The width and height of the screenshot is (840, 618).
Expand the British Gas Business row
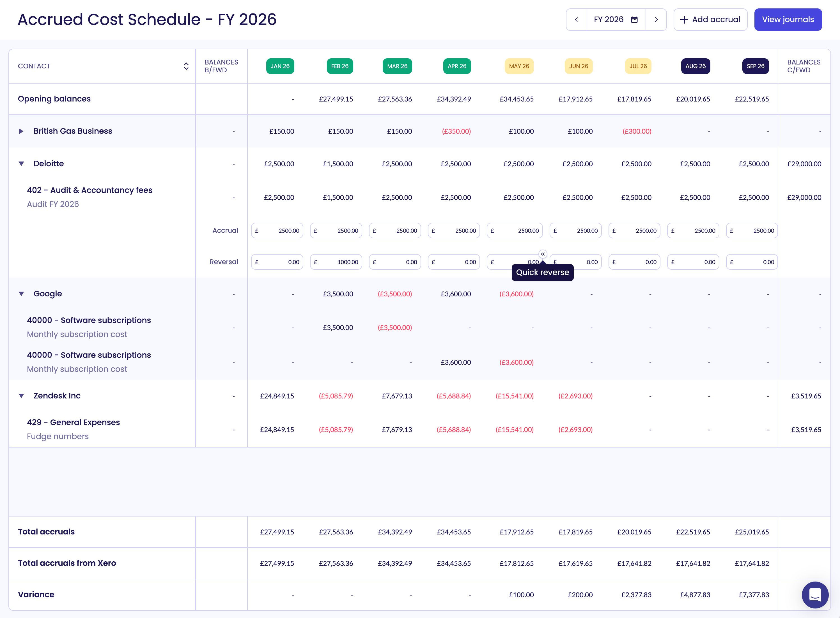coord(21,131)
